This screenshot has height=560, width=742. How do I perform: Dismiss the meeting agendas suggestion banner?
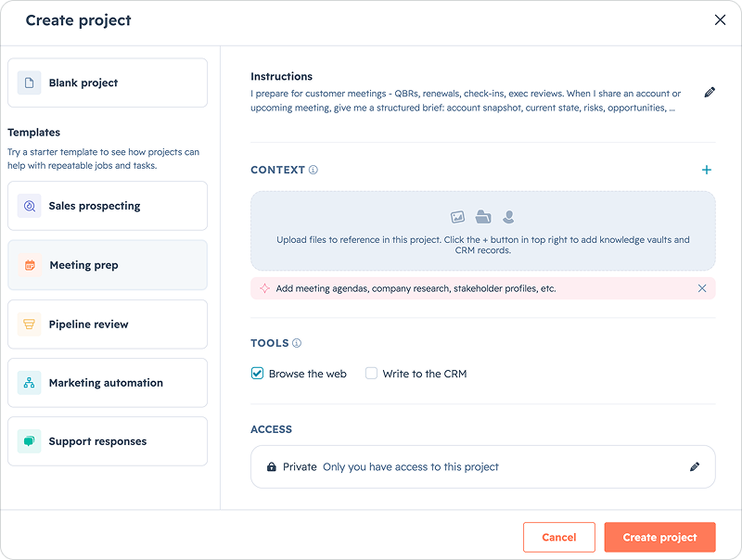(702, 288)
